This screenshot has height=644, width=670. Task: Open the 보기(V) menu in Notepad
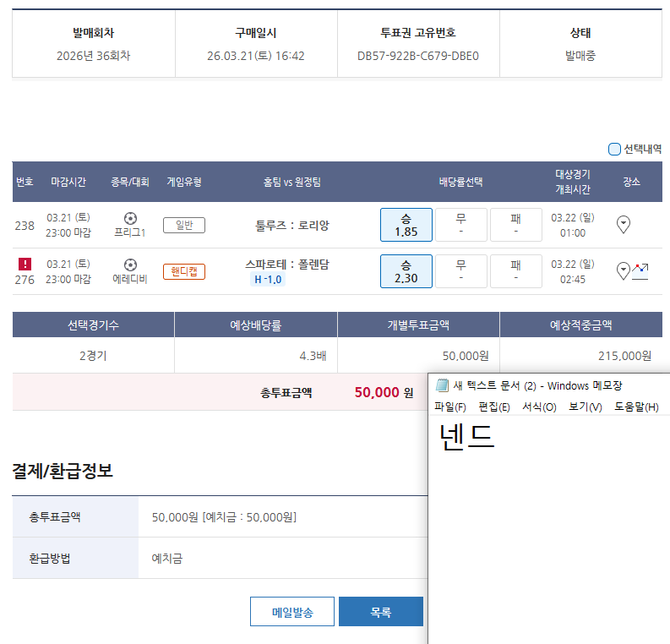pos(586,407)
